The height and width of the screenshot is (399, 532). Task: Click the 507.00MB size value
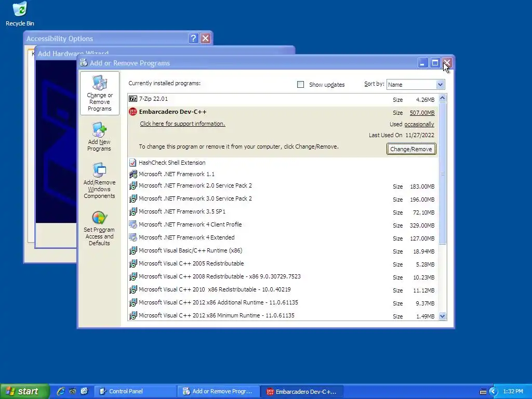point(422,113)
